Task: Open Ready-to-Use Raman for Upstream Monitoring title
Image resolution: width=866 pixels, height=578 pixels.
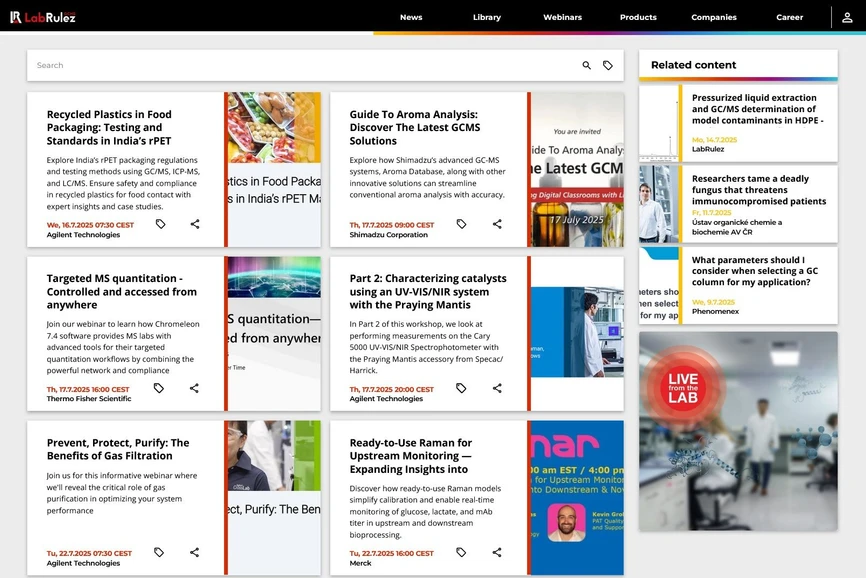Action: pyautogui.click(x=410, y=456)
